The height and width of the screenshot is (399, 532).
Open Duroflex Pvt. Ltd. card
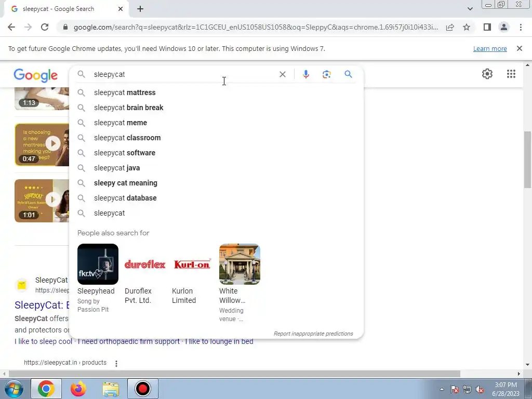(x=145, y=274)
